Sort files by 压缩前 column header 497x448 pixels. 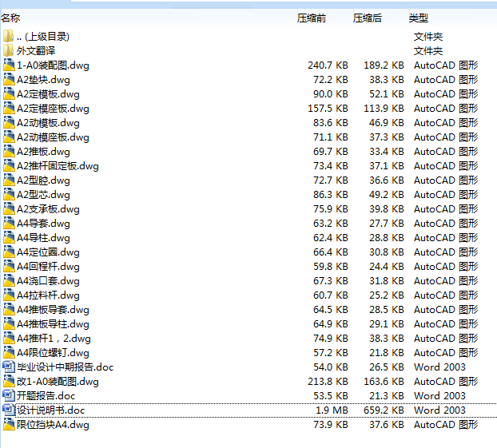[312, 18]
